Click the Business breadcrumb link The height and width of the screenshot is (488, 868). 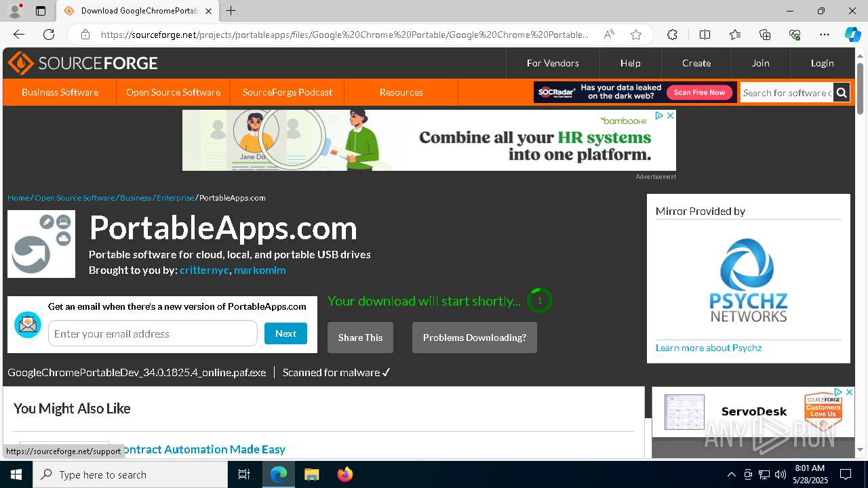pos(136,198)
